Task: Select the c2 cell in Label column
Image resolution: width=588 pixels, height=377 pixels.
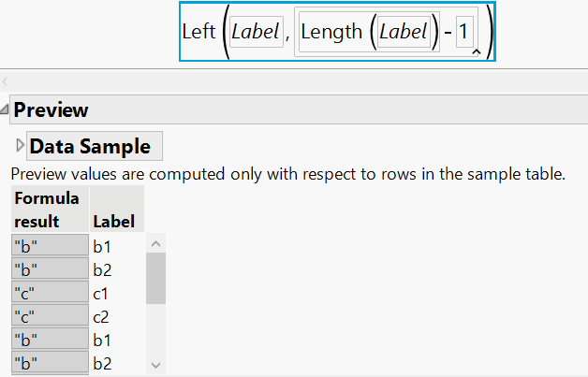Action: point(103,317)
